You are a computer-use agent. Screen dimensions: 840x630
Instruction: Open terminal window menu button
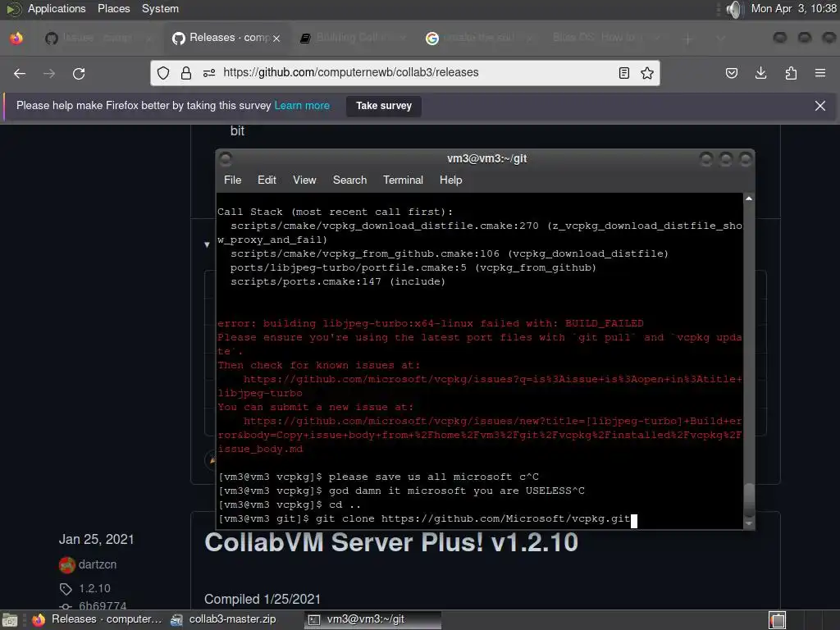[226, 158]
